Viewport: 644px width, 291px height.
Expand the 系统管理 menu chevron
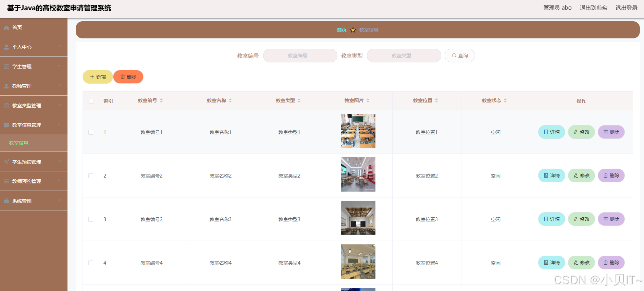[59, 200]
